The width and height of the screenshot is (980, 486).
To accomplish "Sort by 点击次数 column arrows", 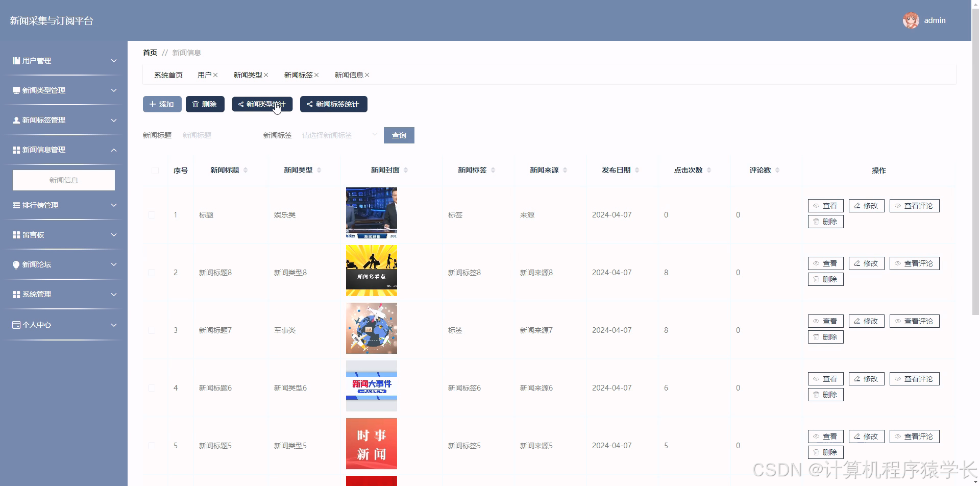I will (x=709, y=170).
